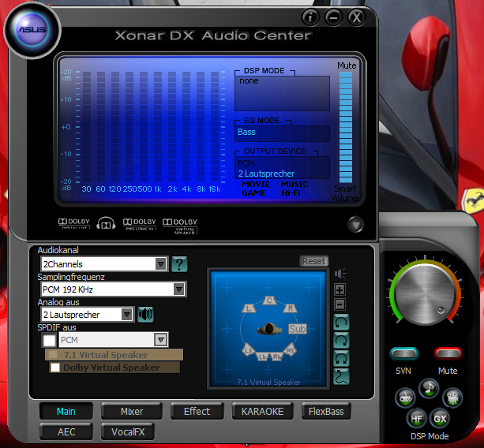Click Hi-Fi in the display panel
Viewport: 484px width, 448px height.
click(x=291, y=193)
